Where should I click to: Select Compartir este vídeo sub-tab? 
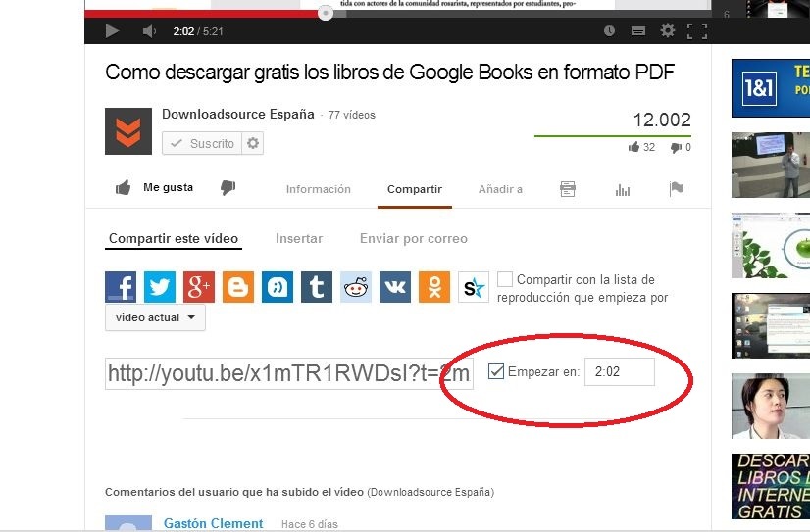click(174, 238)
